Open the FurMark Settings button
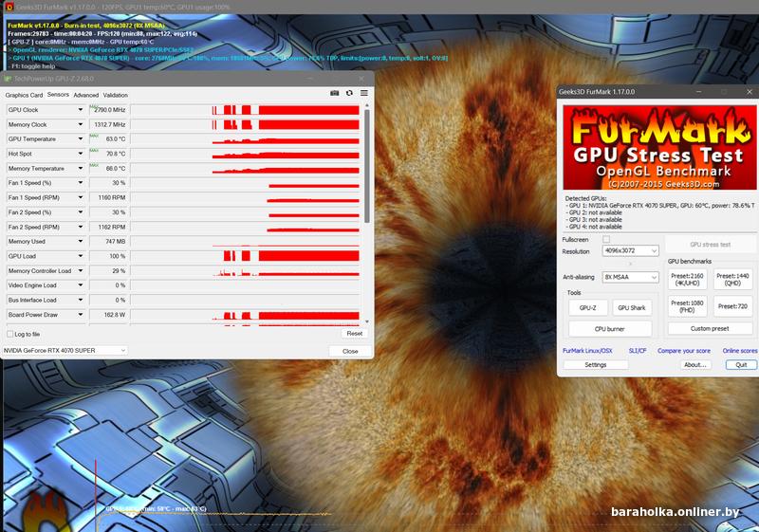Screen dimensions: 759x532 (x=596, y=365)
